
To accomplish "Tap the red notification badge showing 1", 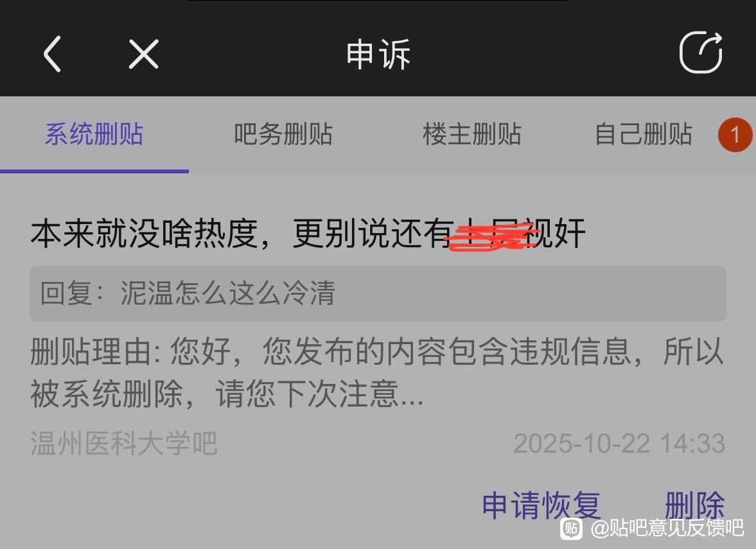I will pos(735,134).
